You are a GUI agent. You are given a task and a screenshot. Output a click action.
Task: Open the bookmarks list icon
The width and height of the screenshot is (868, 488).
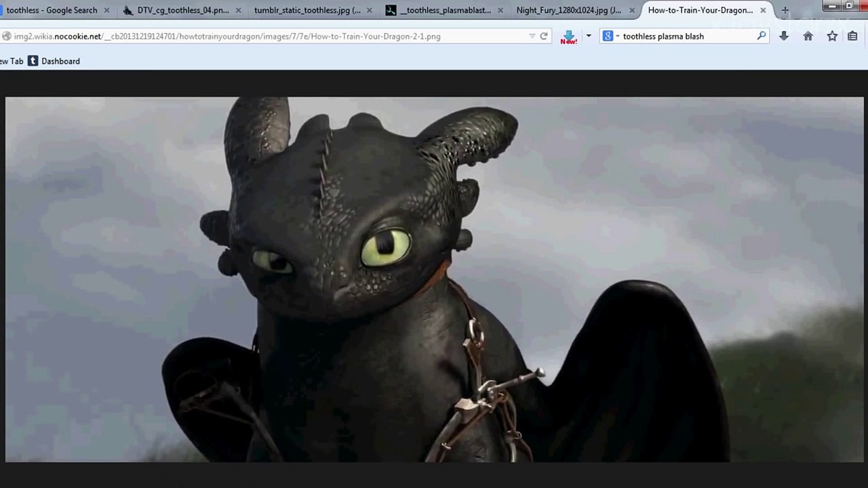coord(853,36)
